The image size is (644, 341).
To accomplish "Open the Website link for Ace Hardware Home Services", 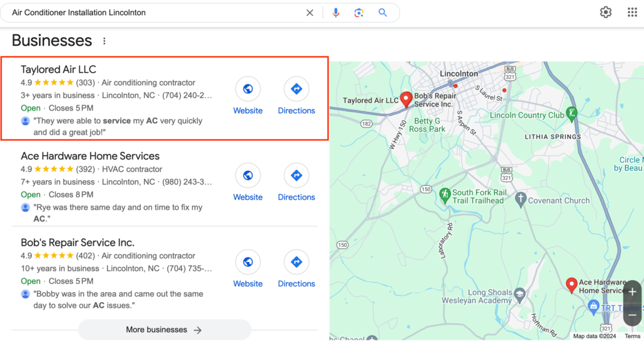I will 248,197.
